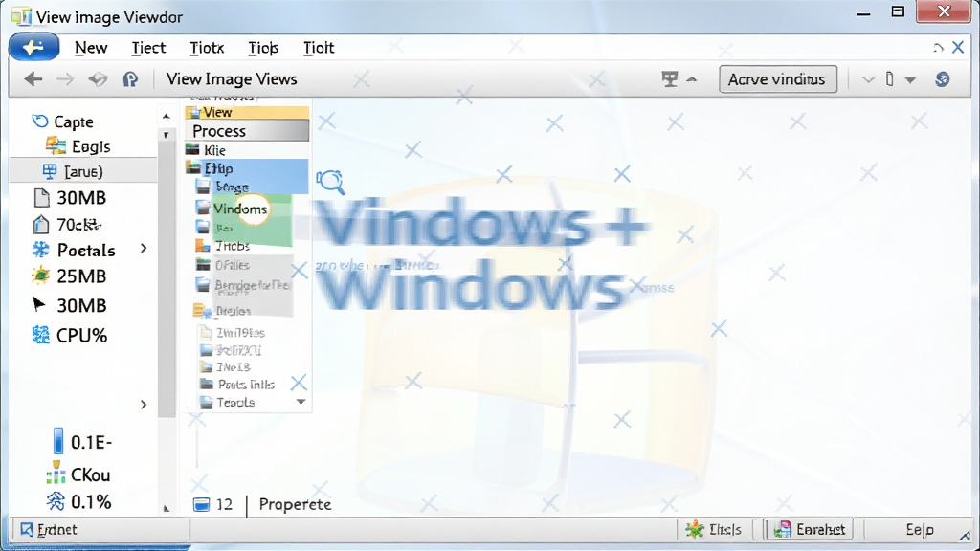
Task: Select the View item in the list
Action: [x=247, y=113]
